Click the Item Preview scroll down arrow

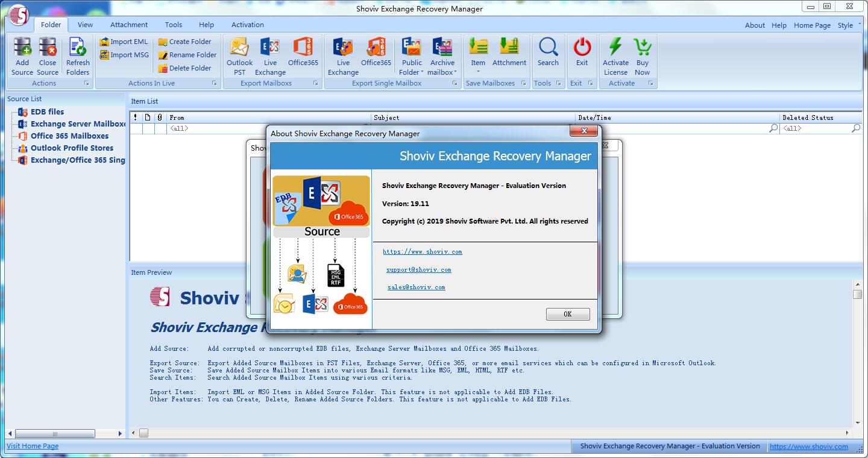857,422
